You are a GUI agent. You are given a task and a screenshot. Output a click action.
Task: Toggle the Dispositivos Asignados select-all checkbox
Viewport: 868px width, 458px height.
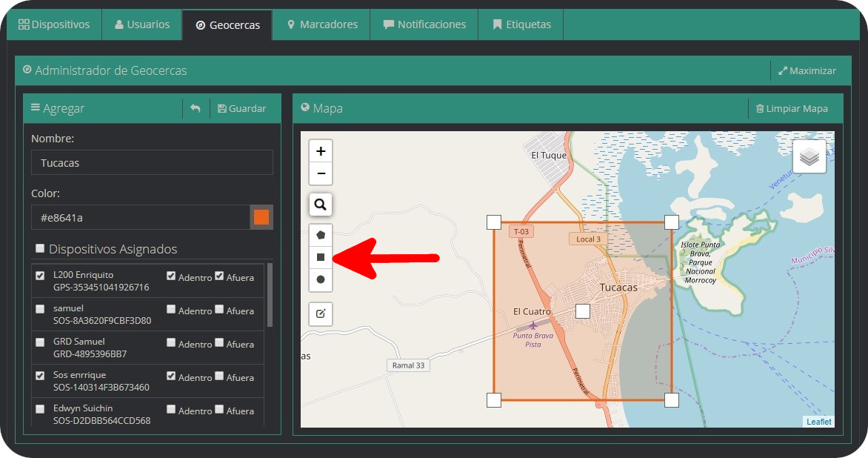pyautogui.click(x=40, y=248)
